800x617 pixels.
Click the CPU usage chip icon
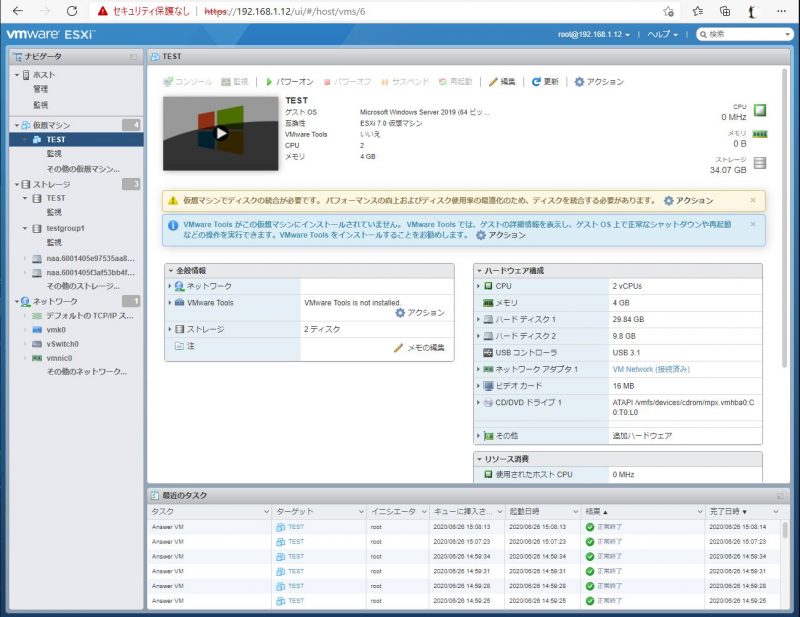coord(760,110)
